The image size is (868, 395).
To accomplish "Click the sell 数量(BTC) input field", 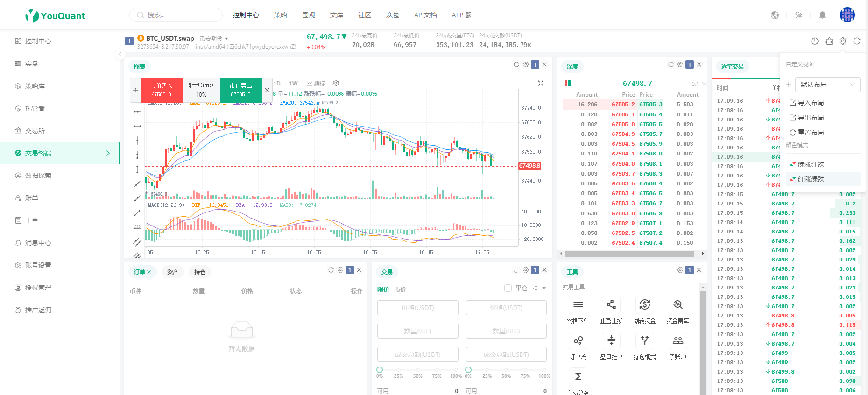I will [506, 331].
